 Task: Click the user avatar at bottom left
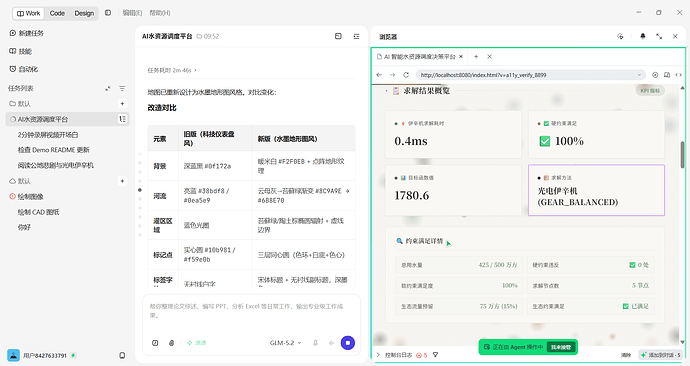[13, 355]
